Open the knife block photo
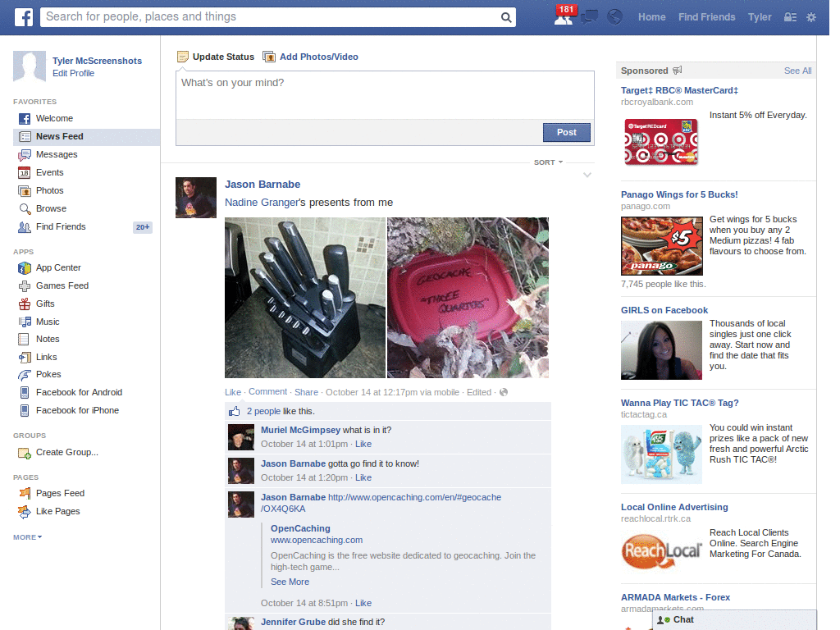 click(x=305, y=298)
